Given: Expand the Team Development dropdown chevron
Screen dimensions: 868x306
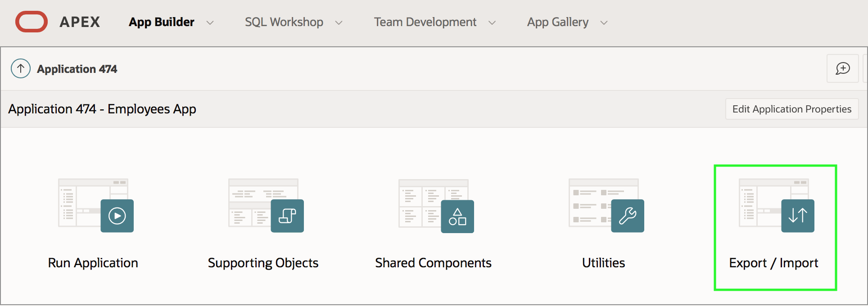Looking at the screenshot, I should (492, 22).
